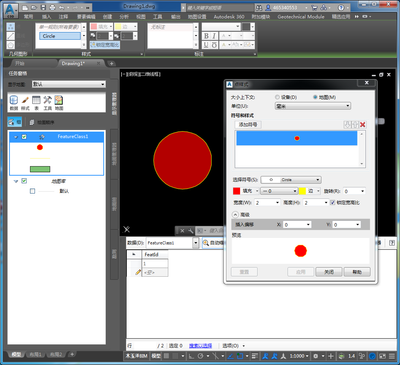This screenshot has width=400, height=365.
Task: Collapse the FeatureClass1 layer tree arrow
Action: pos(16,137)
